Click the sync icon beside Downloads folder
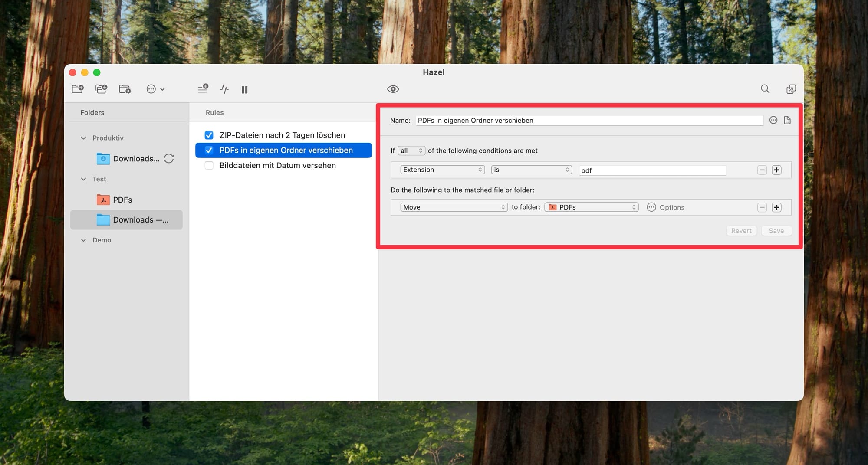 (169, 159)
